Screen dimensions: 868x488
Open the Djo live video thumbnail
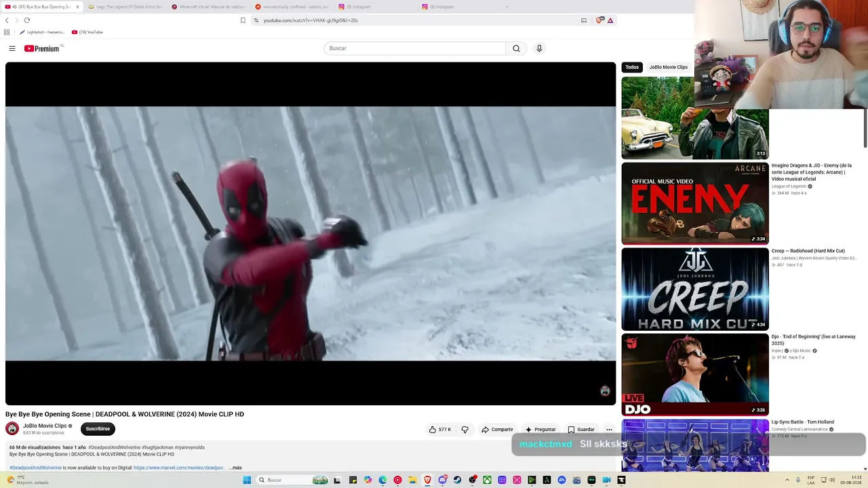click(x=695, y=375)
